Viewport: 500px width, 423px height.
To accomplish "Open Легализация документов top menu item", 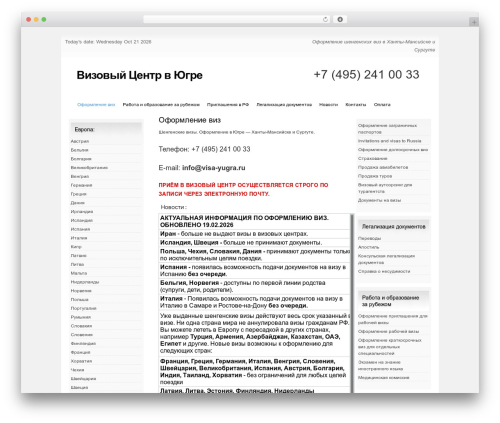I will [284, 105].
